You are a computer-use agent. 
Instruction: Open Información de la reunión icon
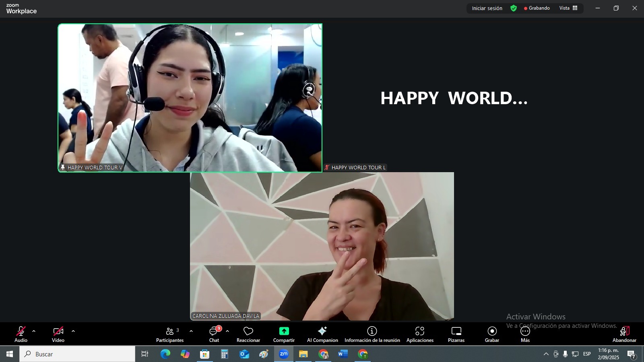click(x=372, y=331)
